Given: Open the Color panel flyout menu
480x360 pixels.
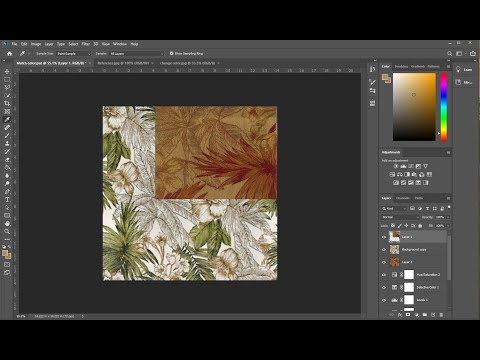Looking at the screenshot, I should (x=448, y=67).
